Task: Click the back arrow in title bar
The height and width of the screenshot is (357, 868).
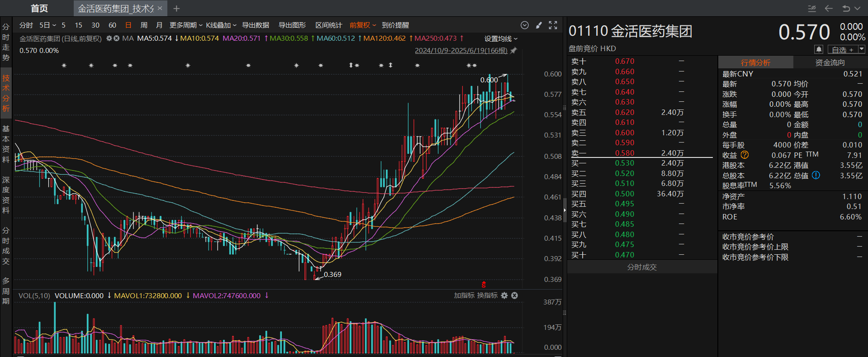Action: (x=829, y=9)
